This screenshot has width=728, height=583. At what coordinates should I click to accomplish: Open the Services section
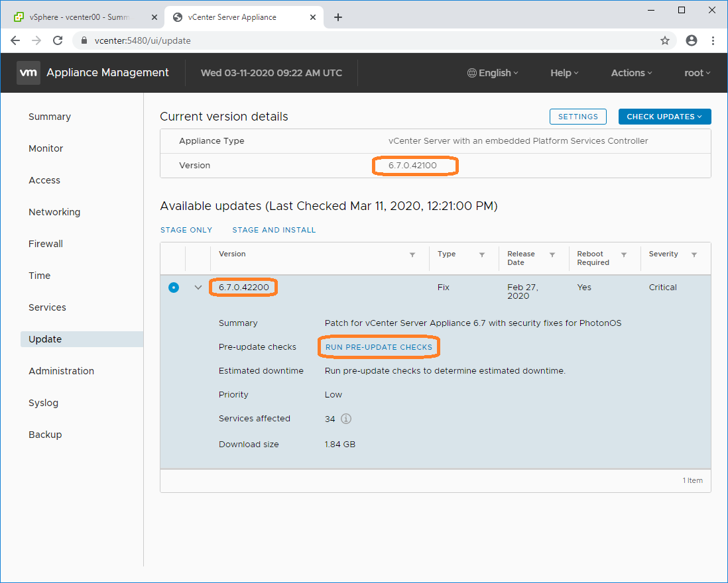(47, 307)
